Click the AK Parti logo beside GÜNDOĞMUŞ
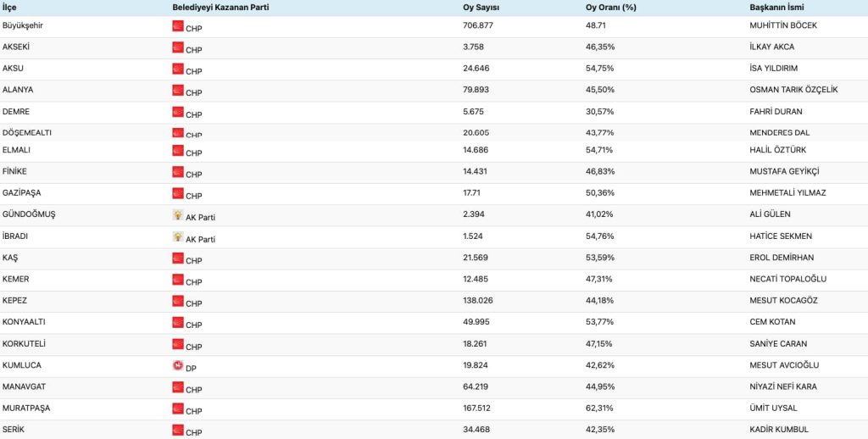Viewport: 868px width, 439px height. pos(178,215)
